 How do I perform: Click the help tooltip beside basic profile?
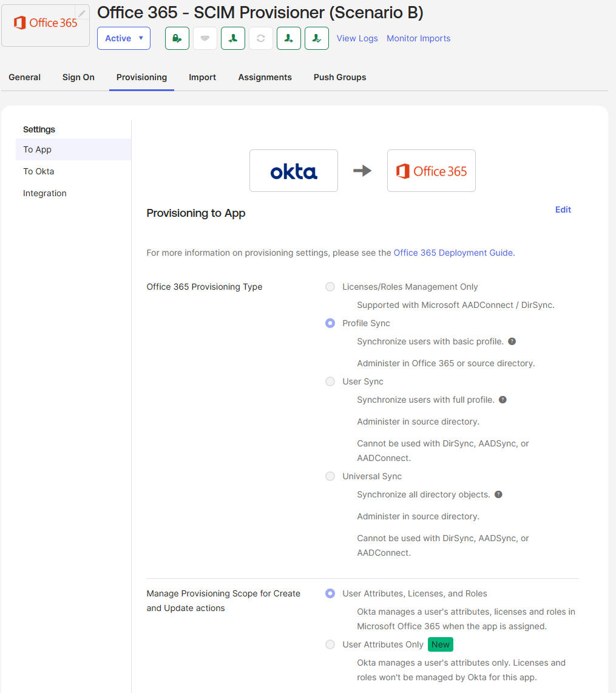[x=512, y=341]
